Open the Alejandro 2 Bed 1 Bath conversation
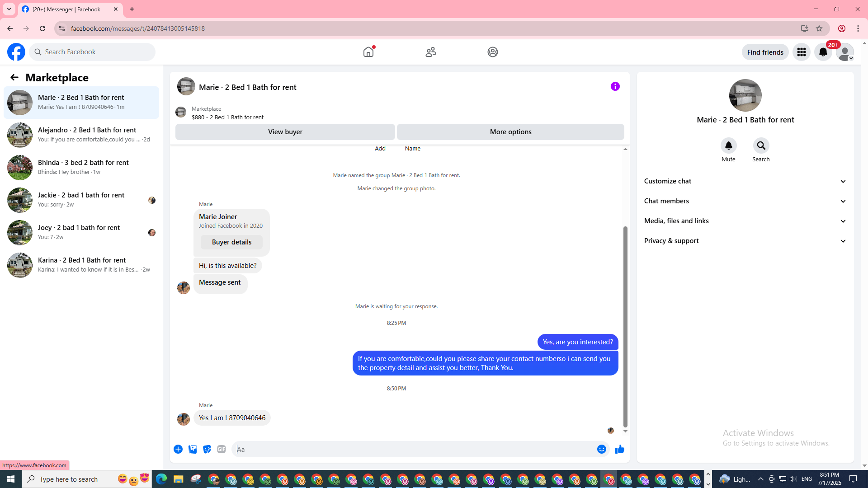The image size is (868, 488). click(x=81, y=135)
